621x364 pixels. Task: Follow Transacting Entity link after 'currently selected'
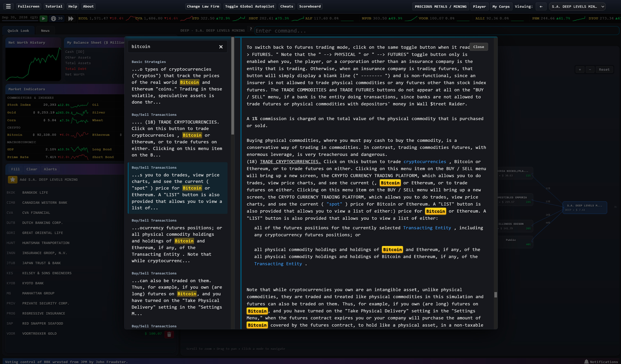click(x=427, y=228)
